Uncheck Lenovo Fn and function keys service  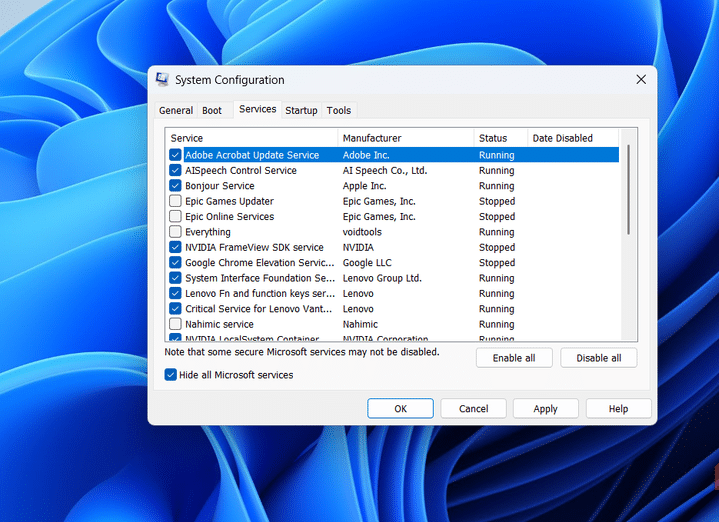[175, 293]
